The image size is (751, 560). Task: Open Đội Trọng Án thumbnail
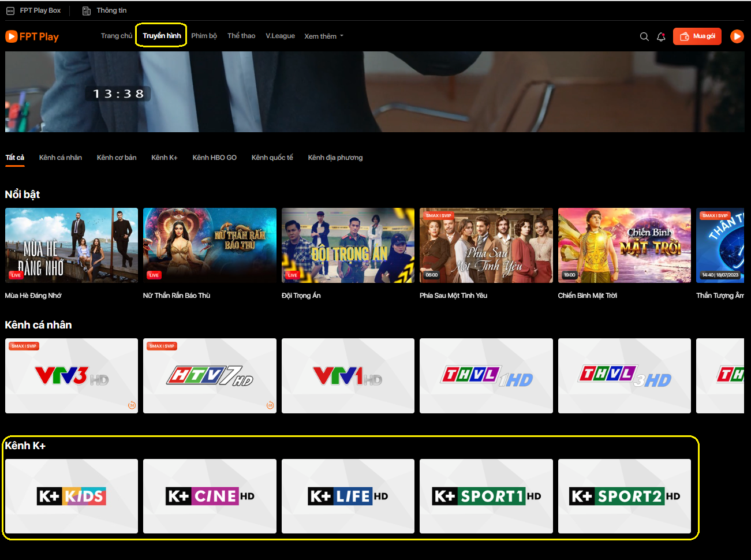(x=348, y=245)
